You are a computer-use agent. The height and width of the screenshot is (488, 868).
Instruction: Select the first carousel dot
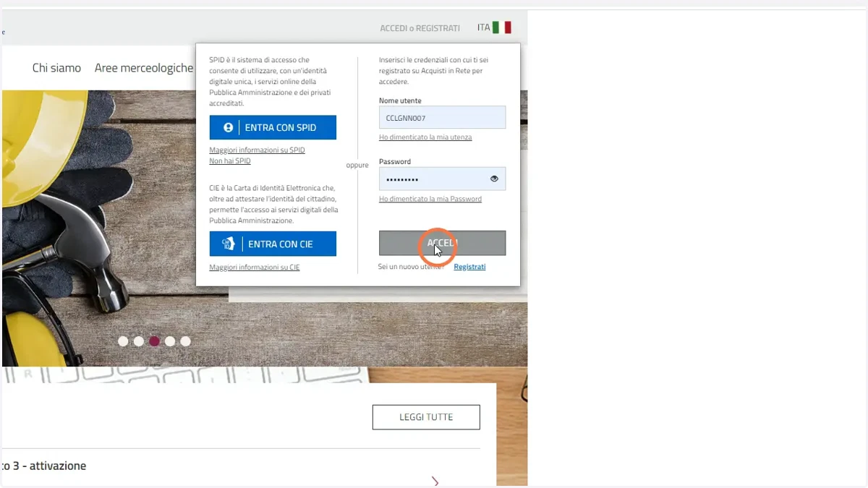123,341
